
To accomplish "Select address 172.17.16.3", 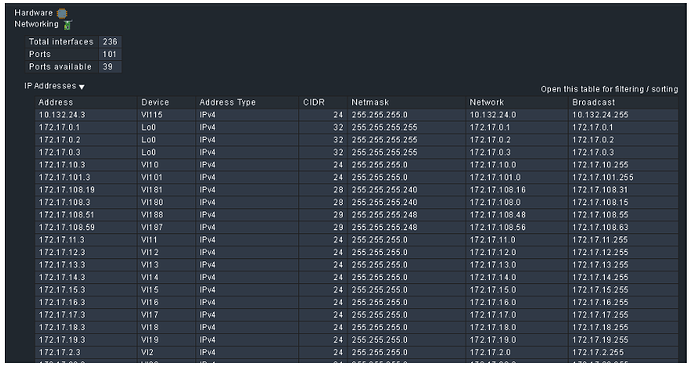I will tap(62, 302).
